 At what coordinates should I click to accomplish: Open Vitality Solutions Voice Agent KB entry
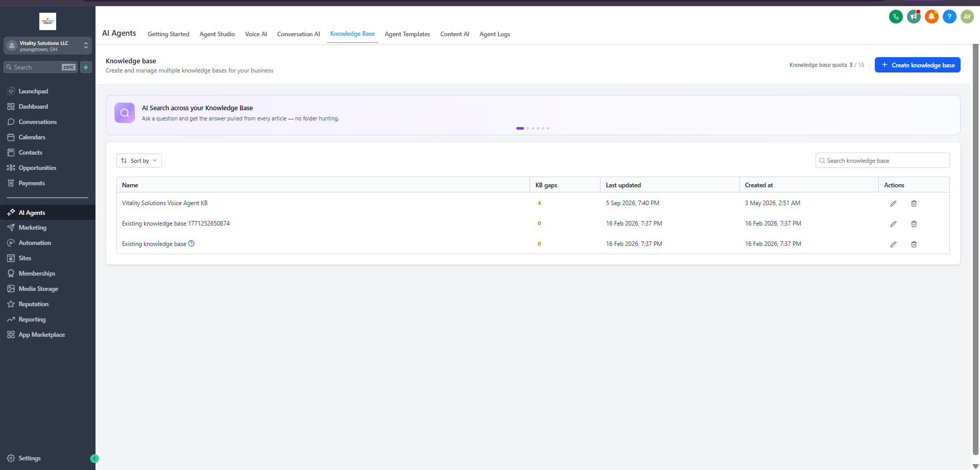pyautogui.click(x=165, y=203)
